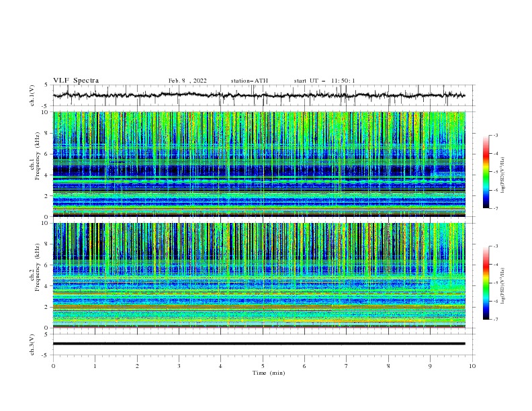Image resolution: width=532 pixels, height=411 pixels.
Task: Click the log(PSD) label beside ch.2 colorbar
Action: point(503,286)
